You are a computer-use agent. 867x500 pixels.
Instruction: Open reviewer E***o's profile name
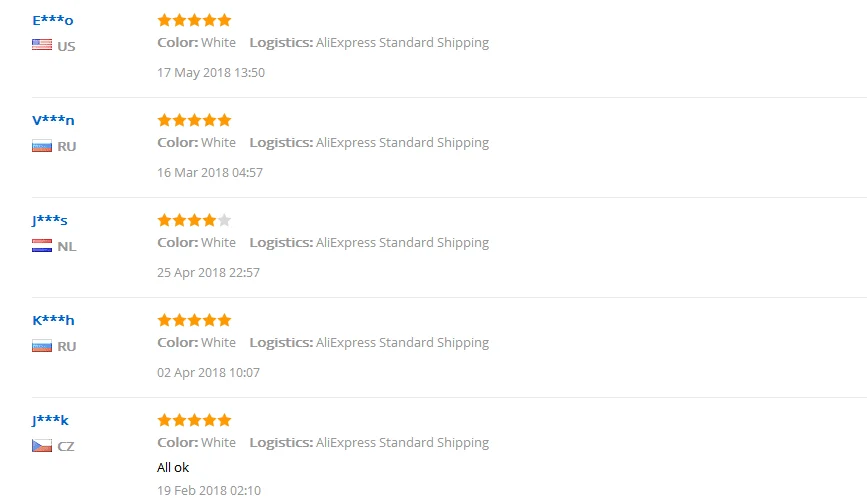[53, 20]
